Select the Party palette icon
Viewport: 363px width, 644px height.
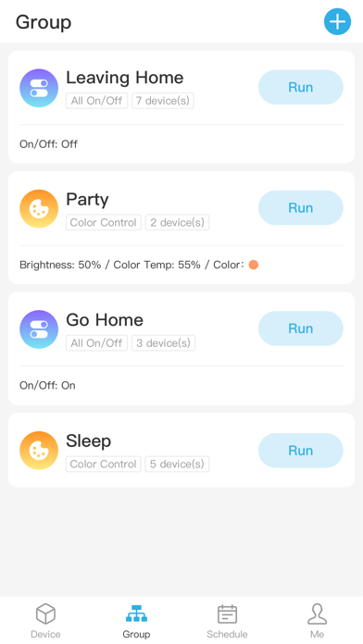coord(39,208)
